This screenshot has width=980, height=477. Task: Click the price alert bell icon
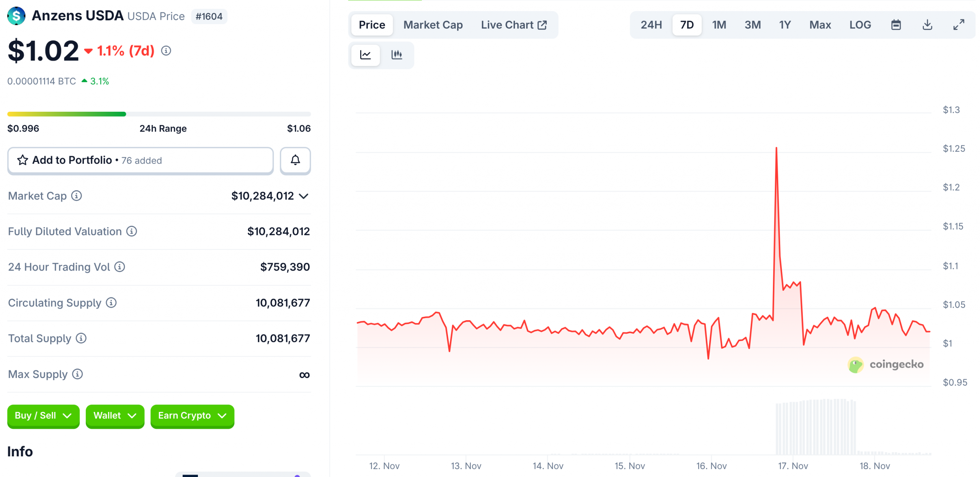click(295, 160)
